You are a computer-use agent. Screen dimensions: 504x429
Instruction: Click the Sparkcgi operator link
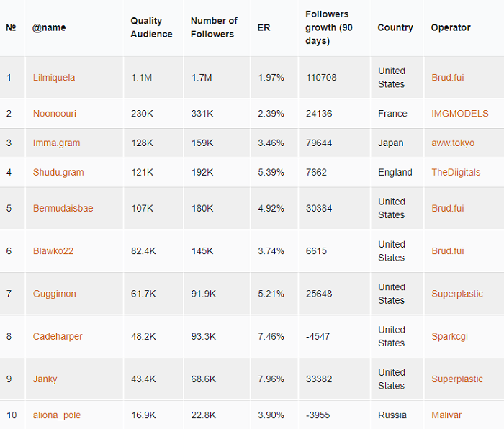(449, 336)
